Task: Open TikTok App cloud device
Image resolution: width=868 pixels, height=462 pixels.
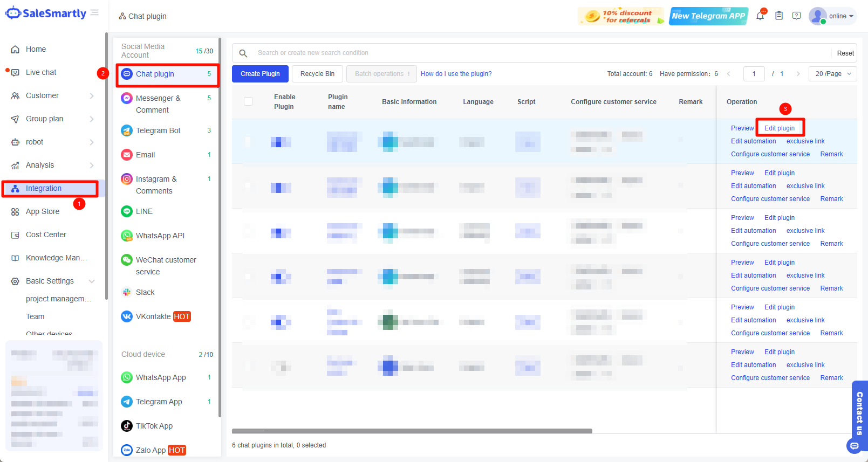Action: (154, 426)
